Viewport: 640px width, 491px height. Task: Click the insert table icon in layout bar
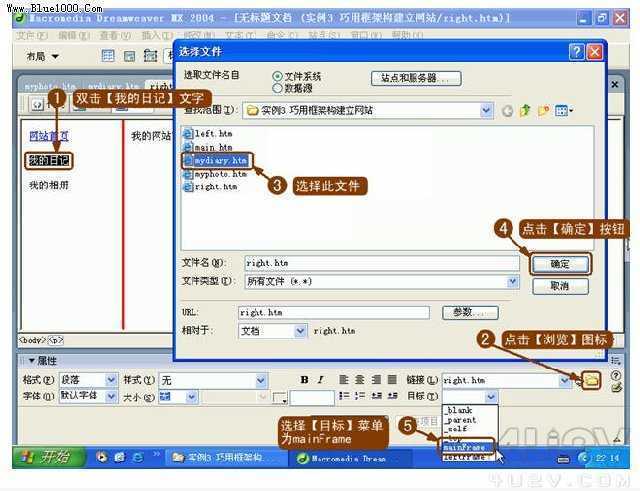click(108, 56)
